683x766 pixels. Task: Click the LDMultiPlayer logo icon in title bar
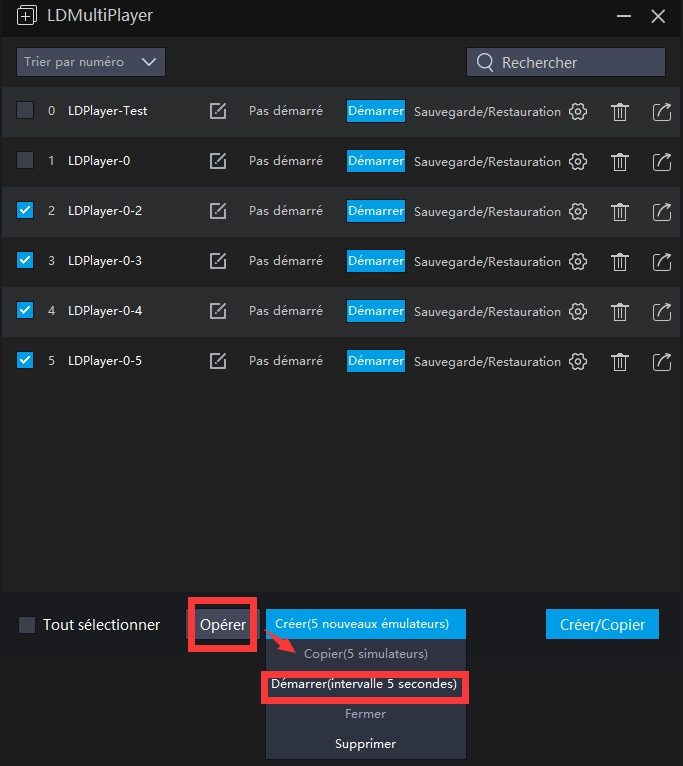click(x=26, y=15)
